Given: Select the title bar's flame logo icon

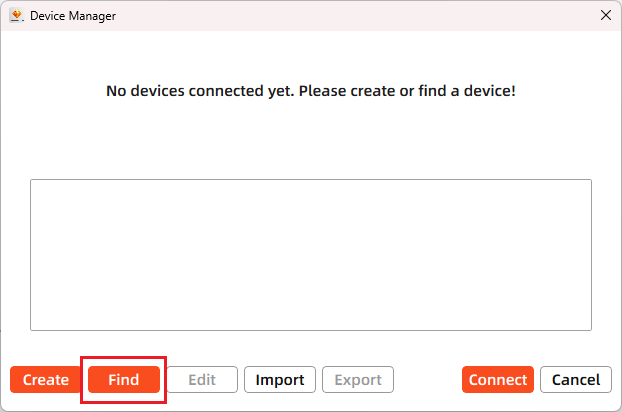Looking at the screenshot, I should tap(16, 15).
